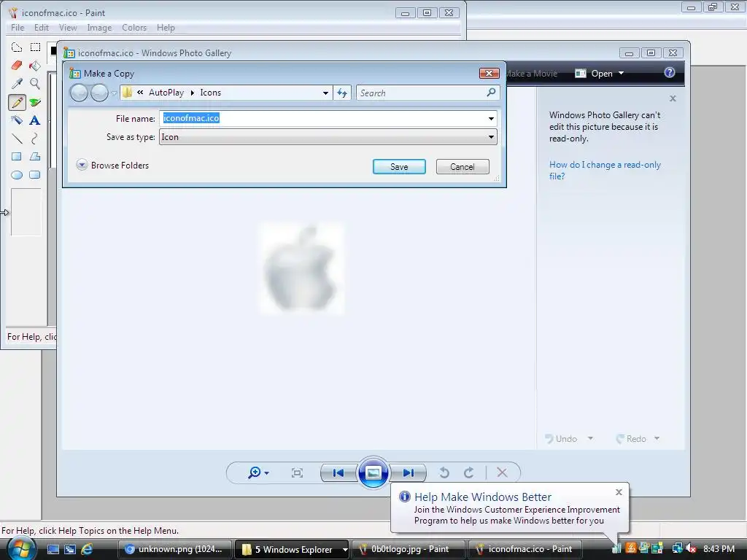Viewport: 747px width, 560px height.
Task: Click the Redo button in Photo Gallery
Action: (631, 438)
